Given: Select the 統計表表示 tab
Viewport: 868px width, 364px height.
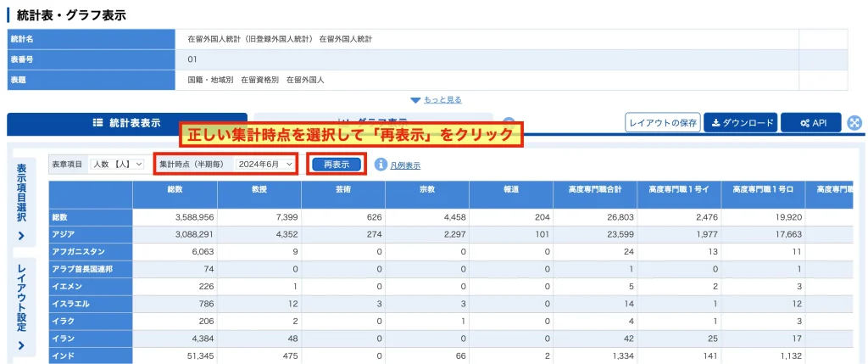Looking at the screenshot, I should point(127,124).
